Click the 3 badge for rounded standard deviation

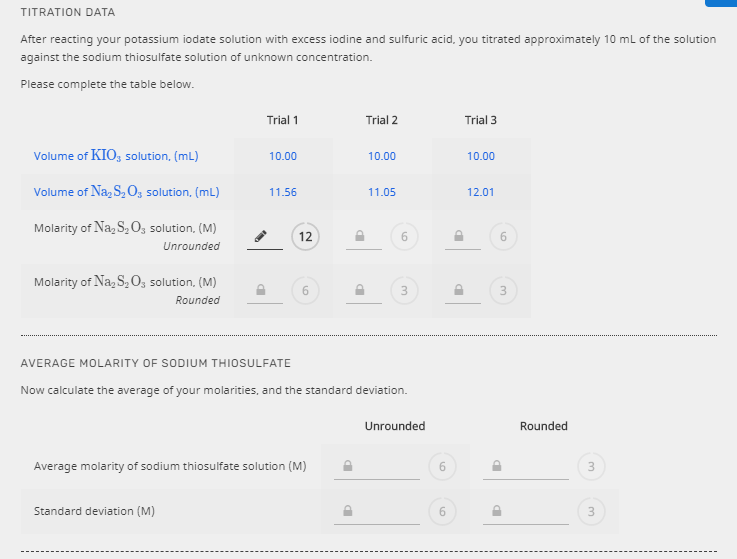pos(591,511)
